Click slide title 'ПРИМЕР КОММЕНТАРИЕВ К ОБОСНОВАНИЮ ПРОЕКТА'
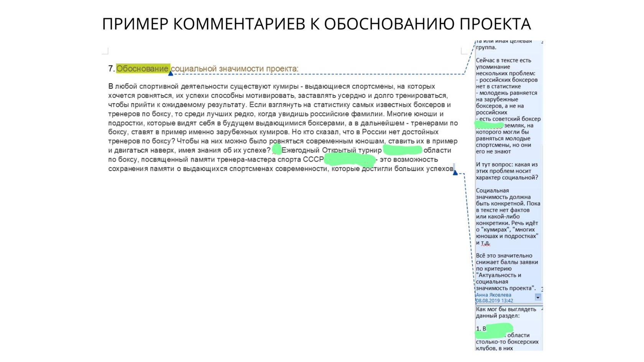Image resolution: width=644 pixels, height=362 pixels. tap(316, 24)
